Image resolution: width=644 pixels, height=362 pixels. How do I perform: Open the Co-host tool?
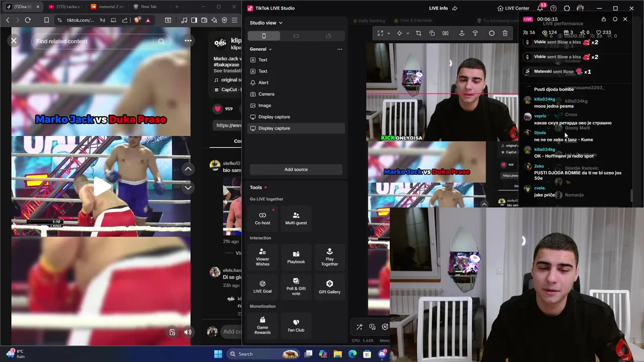click(x=262, y=218)
